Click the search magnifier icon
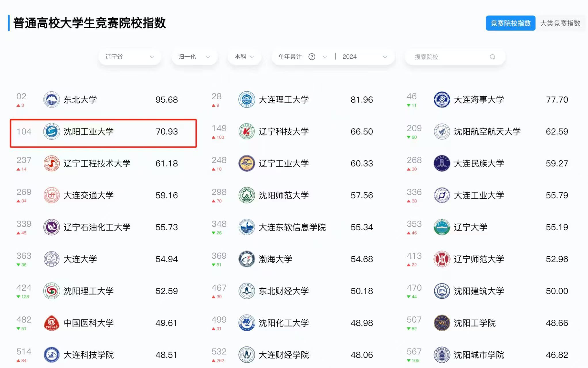Screen dimensions: 588x368 coord(492,57)
